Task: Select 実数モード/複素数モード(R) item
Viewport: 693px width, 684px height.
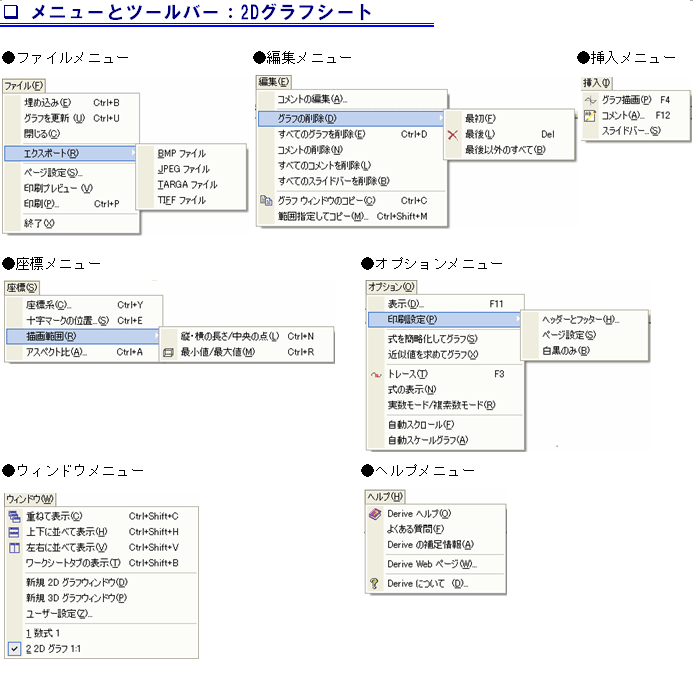Action: click(446, 405)
